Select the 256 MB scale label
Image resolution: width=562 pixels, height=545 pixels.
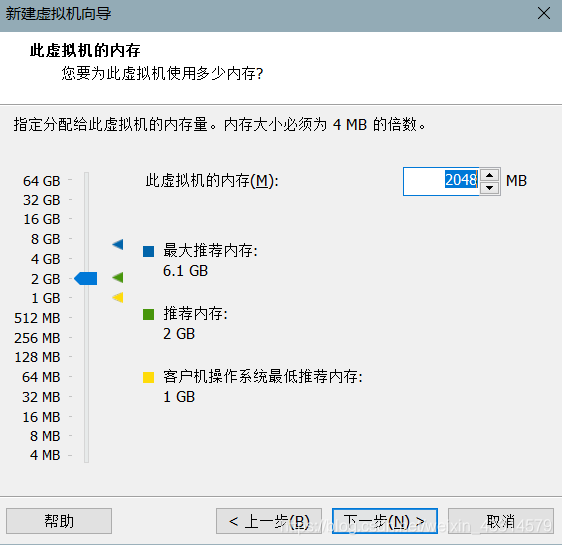[37, 338]
